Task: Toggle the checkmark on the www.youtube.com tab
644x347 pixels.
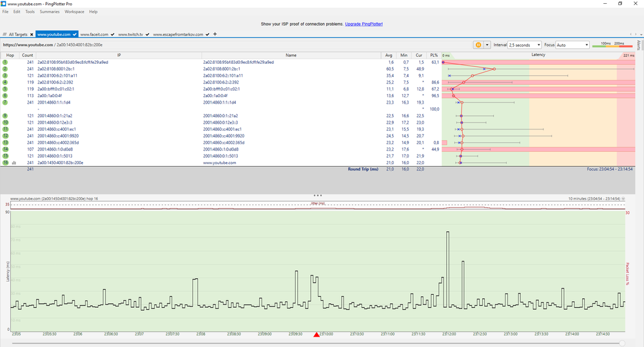Action: (x=74, y=35)
